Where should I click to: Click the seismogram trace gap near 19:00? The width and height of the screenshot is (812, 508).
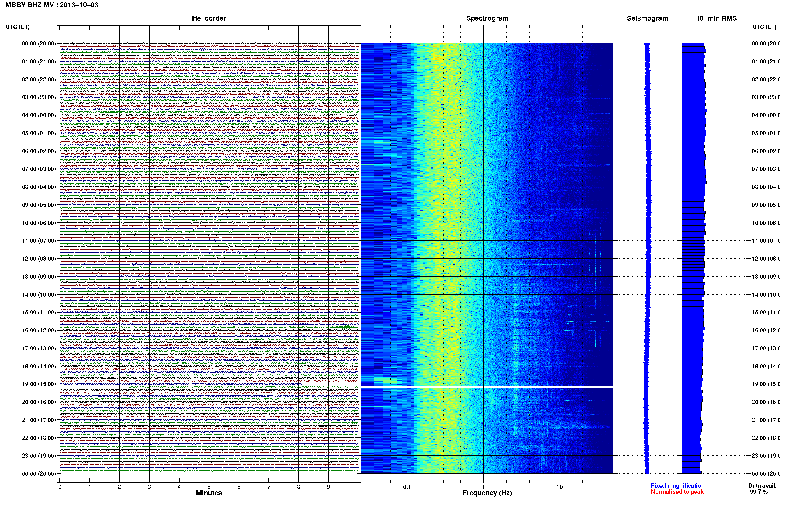coord(646,387)
